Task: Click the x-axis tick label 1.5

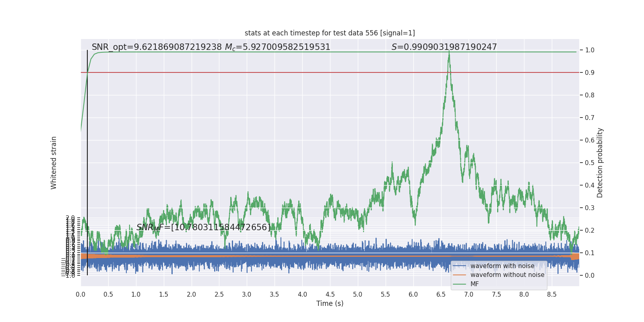Action: tap(164, 295)
